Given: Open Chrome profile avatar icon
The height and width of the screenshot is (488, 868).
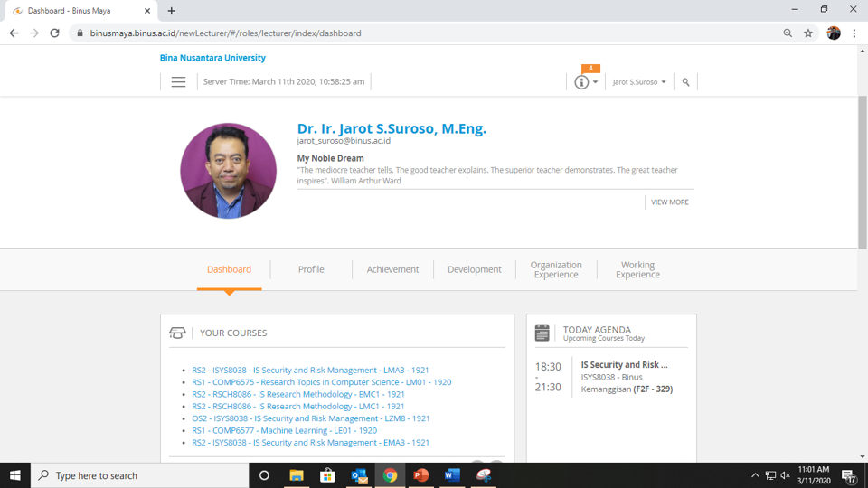Looking at the screenshot, I should coord(834,33).
